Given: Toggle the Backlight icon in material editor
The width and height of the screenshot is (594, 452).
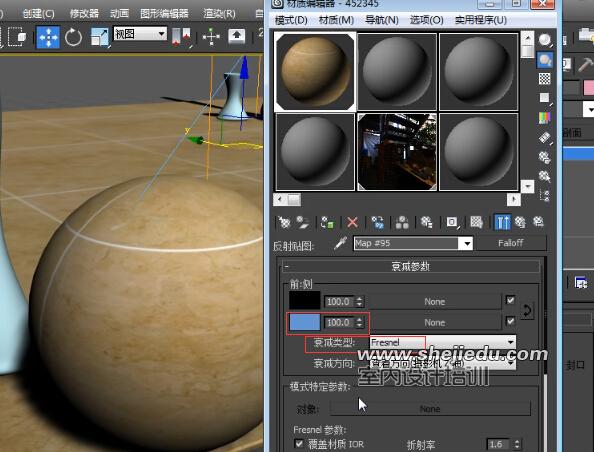Looking at the screenshot, I should pyautogui.click(x=545, y=59).
